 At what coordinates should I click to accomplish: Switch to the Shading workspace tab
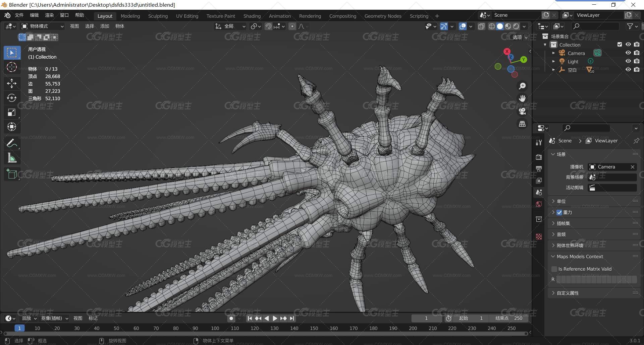pos(252,16)
